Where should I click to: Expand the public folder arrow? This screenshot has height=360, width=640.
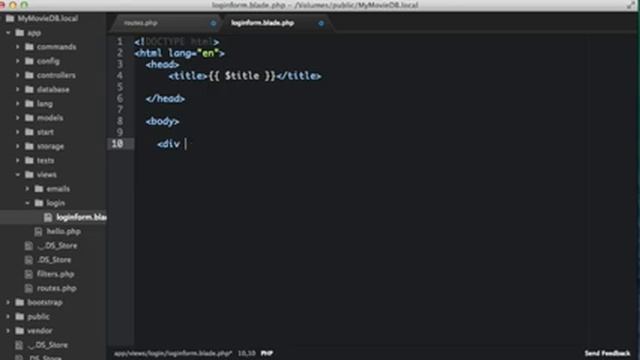8,317
